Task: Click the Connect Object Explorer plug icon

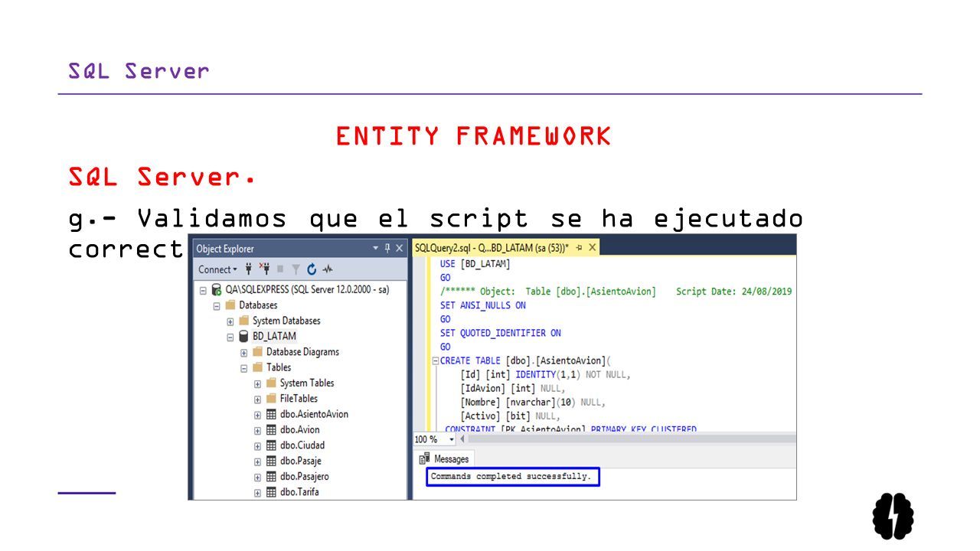Action: (x=249, y=269)
